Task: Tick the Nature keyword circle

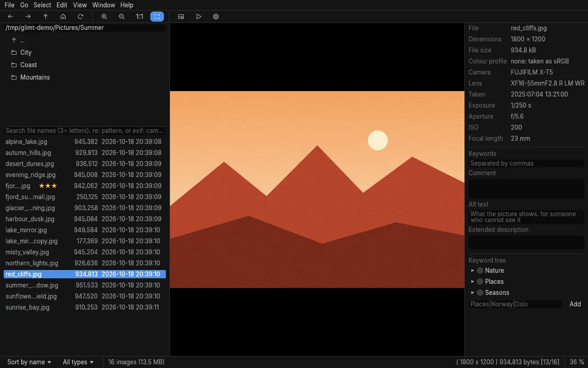Action: click(x=480, y=270)
